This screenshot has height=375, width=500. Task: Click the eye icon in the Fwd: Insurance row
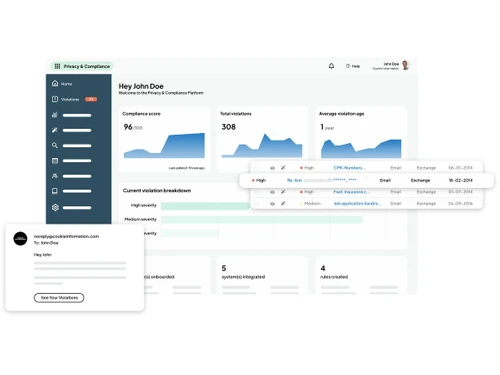click(272, 192)
